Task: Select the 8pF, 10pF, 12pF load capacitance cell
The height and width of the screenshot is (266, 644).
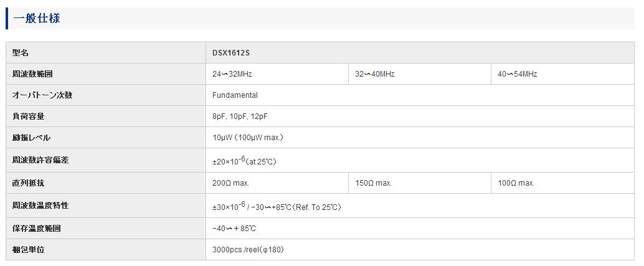Action: pos(240,116)
